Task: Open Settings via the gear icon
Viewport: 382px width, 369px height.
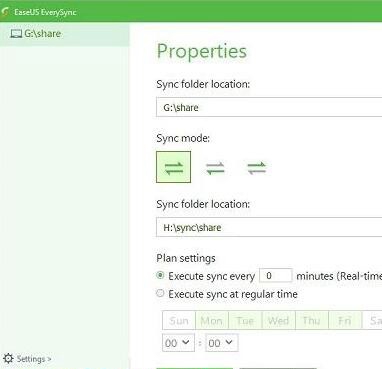Action: point(8,359)
